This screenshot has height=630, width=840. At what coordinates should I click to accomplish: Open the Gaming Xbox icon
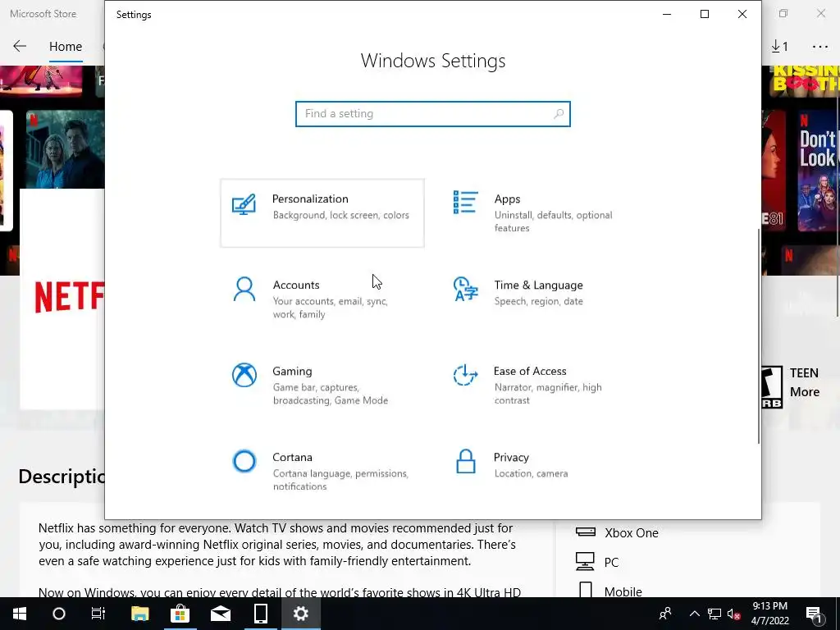pos(244,375)
